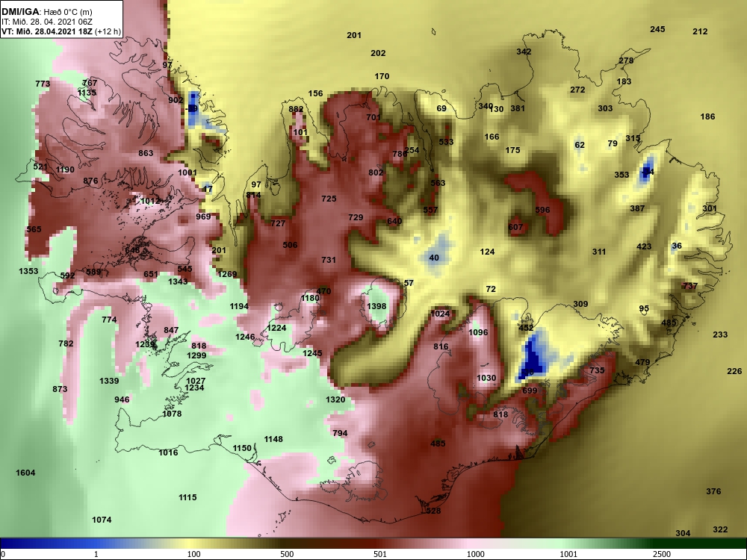Click the map value '186'
747x560 pixels.
click(708, 116)
